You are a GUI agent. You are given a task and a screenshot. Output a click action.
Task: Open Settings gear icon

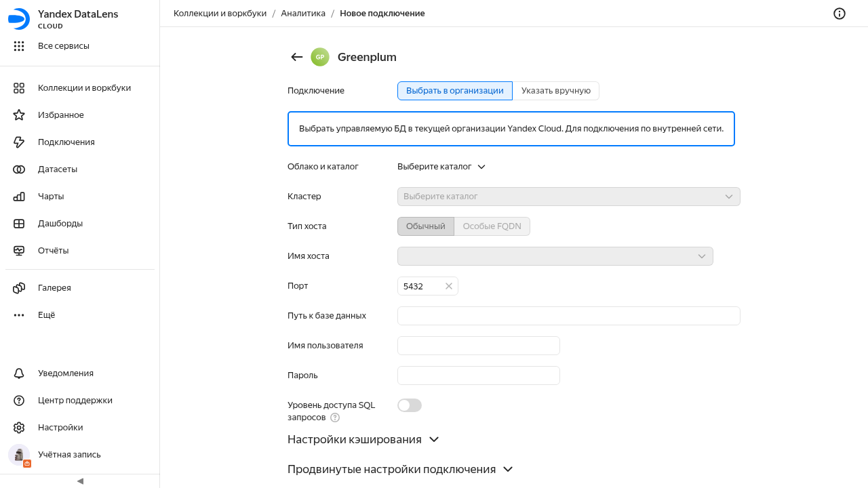click(19, 428)
